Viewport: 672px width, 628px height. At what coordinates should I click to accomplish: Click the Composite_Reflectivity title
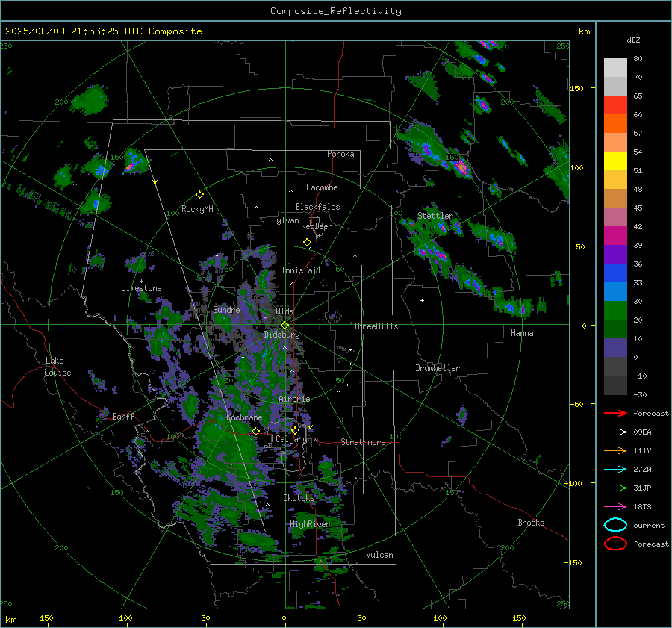pos(336,11)
